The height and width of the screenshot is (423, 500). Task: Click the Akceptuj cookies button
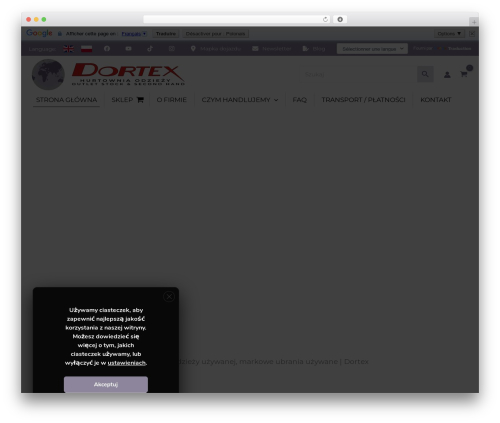click(106, 384)
